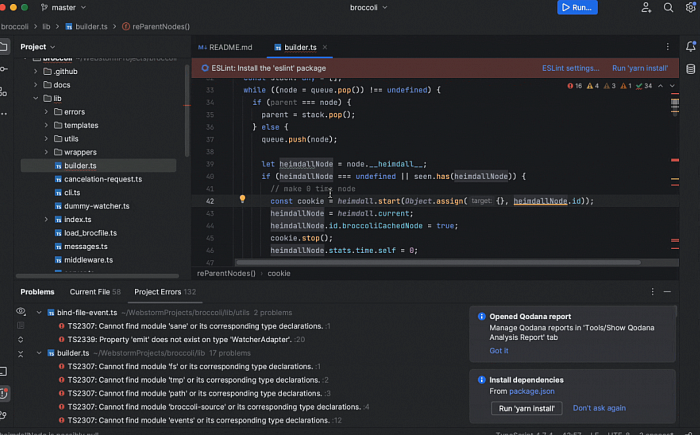The width and height of the screenshot is (700, 435).
Task: Click cookie breadcrumb below the editor
Action: pyautogui.click(x=279, y=273)
